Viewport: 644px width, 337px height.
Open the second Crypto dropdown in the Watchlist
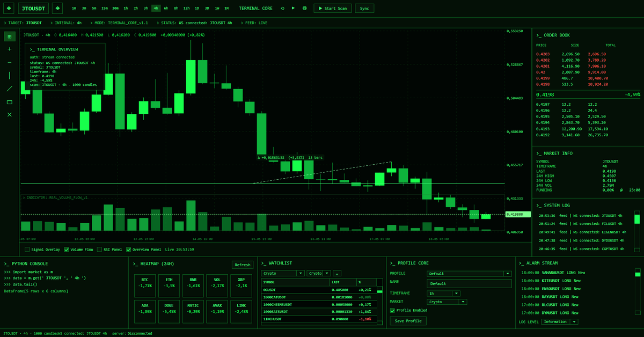pos(319,273)
